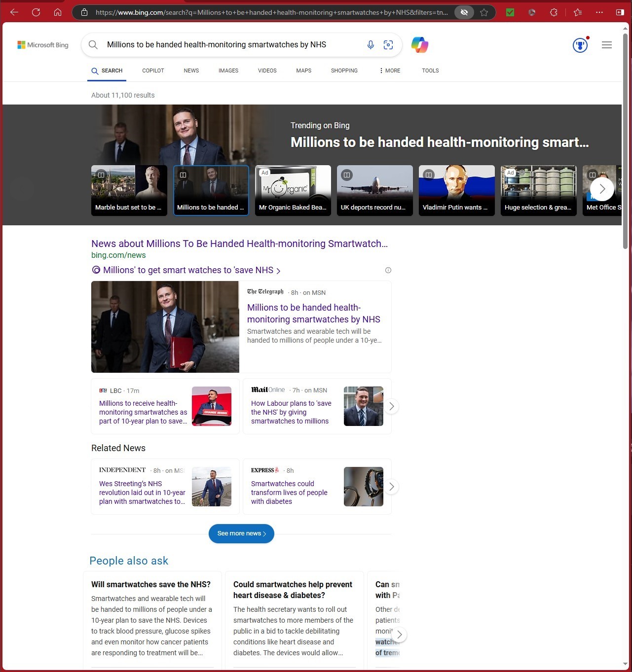Open the green checkmark extension

pyautogui.click(x=510, y=12)
